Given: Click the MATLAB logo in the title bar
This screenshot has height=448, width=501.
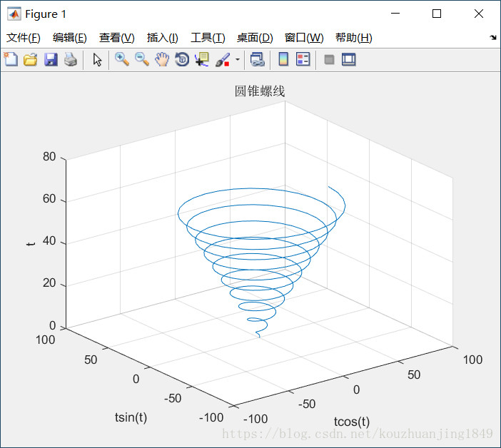Looking at the screenshot, I should coord(14,14).
